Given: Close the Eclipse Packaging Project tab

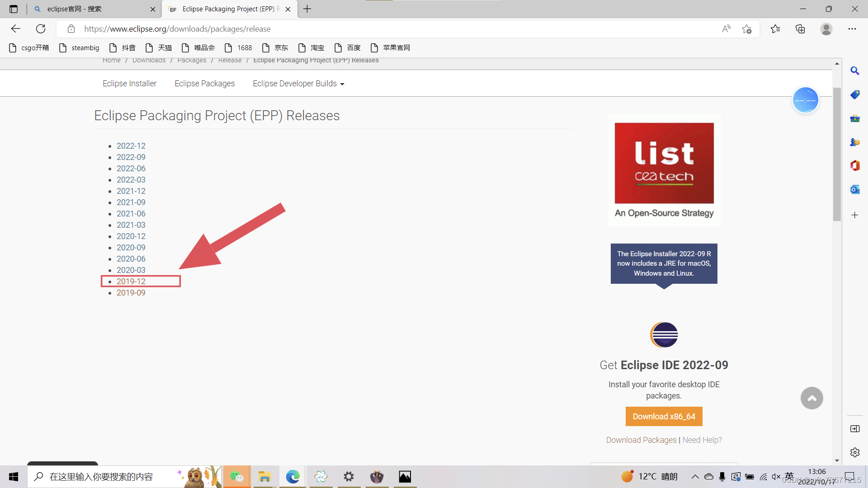Looking at the screenshot, I should (x=288, y=9).
